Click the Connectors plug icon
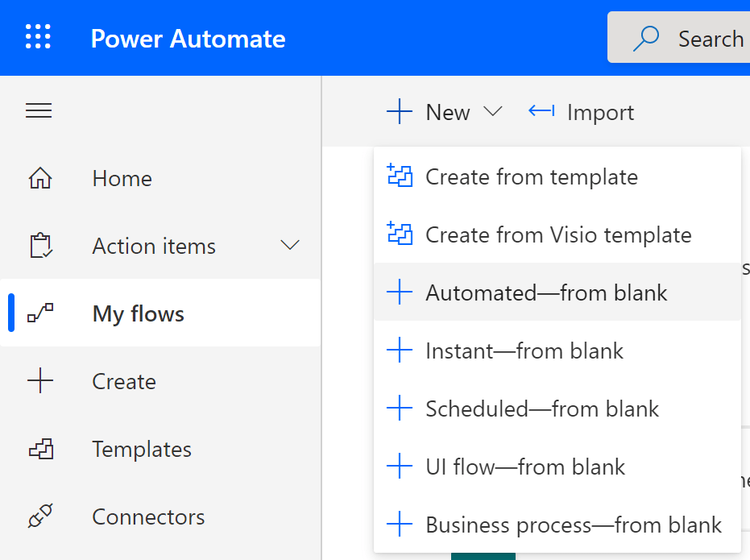 click(x=39, y=516)
